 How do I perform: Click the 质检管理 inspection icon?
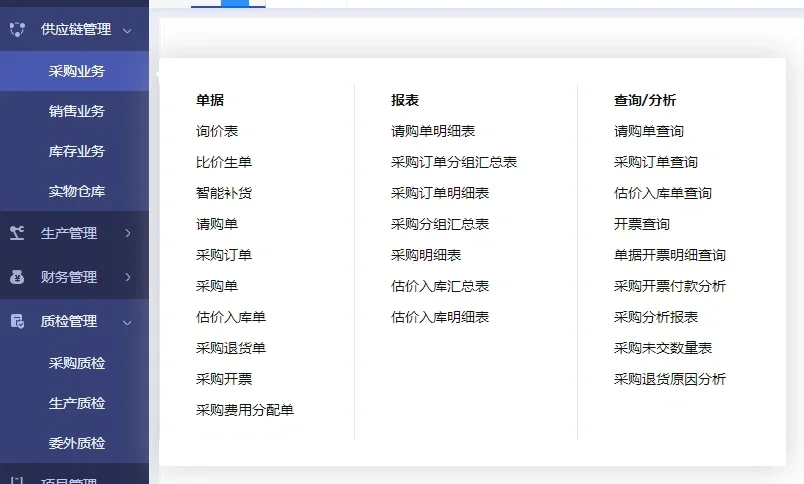pos(17,321)
